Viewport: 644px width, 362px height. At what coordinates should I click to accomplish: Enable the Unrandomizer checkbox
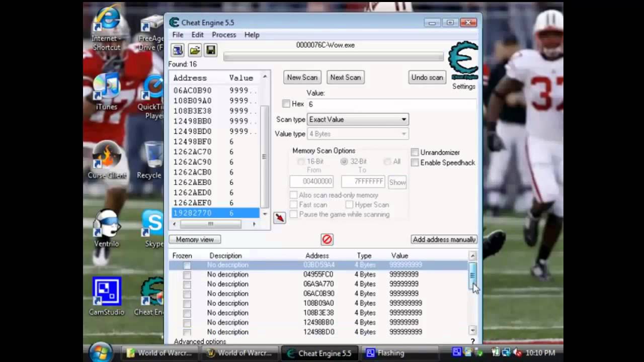point(415,152)
